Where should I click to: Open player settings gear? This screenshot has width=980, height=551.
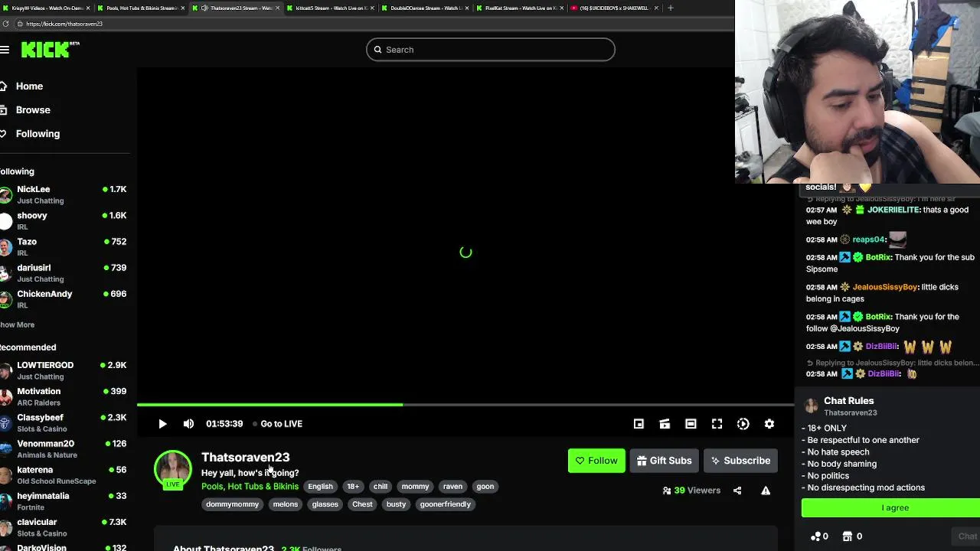tap(769, 424)
